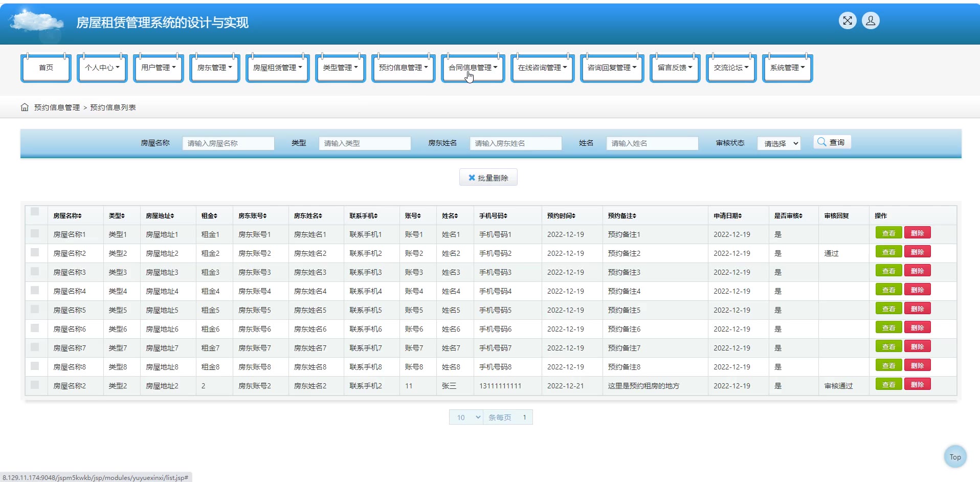Screen dimensions: 980x482
Task: Check the row for 房屋名称1
Action: point(35,233)
